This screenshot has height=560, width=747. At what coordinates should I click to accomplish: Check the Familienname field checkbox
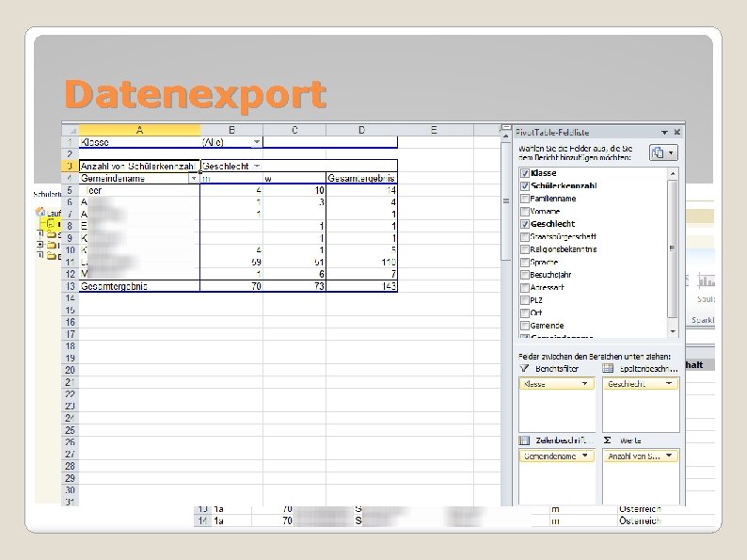[525, 199]
